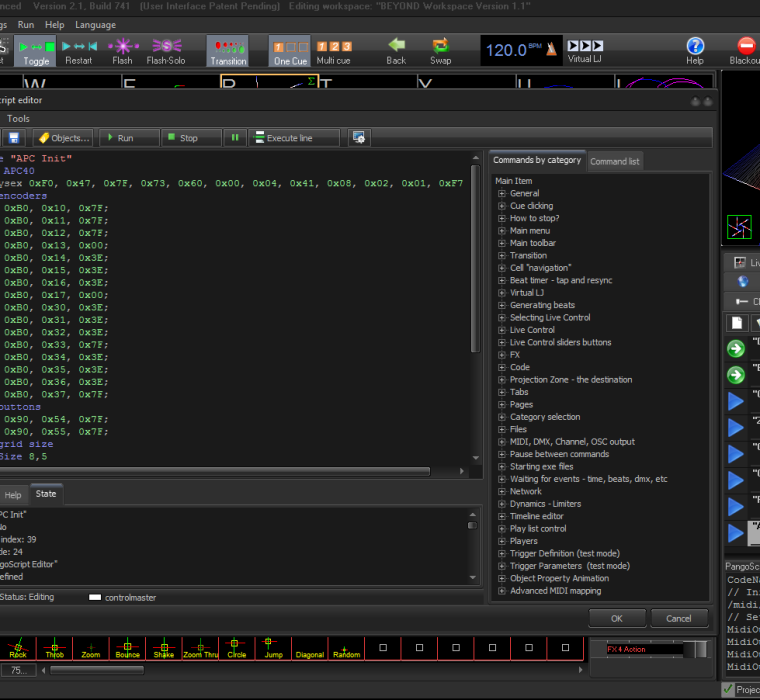
Task: Enable the One Cue mode
Action: [290, 50]
